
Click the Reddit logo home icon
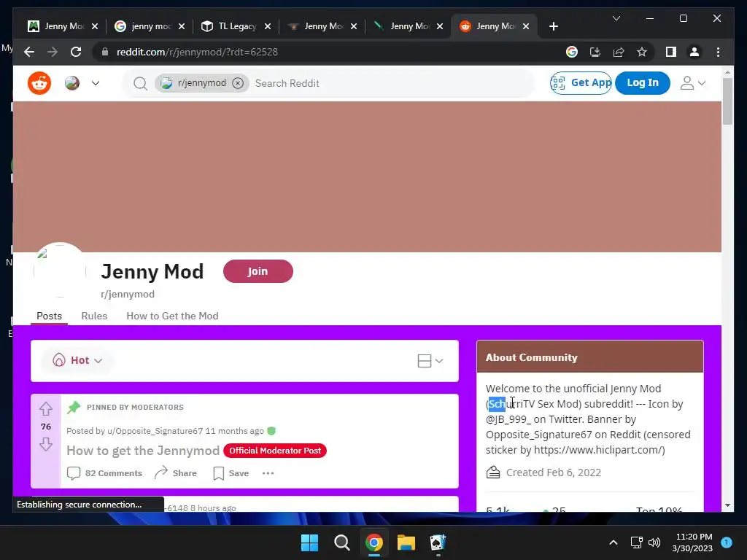[x=39, y=83]
